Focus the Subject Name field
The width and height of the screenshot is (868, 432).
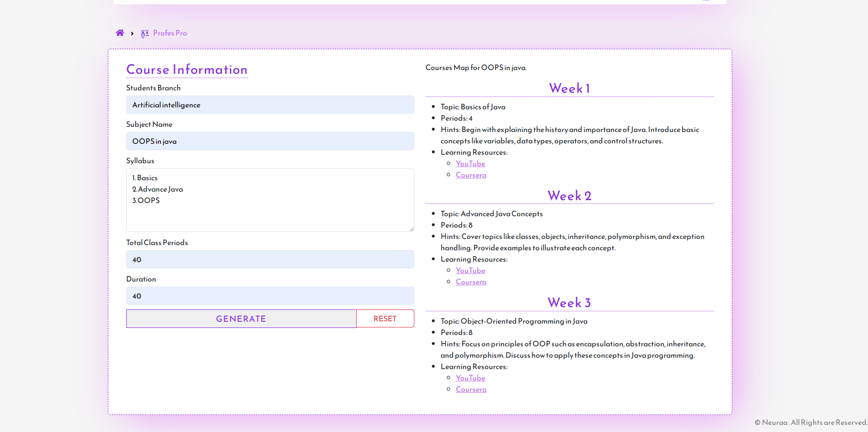coord(270,141)
